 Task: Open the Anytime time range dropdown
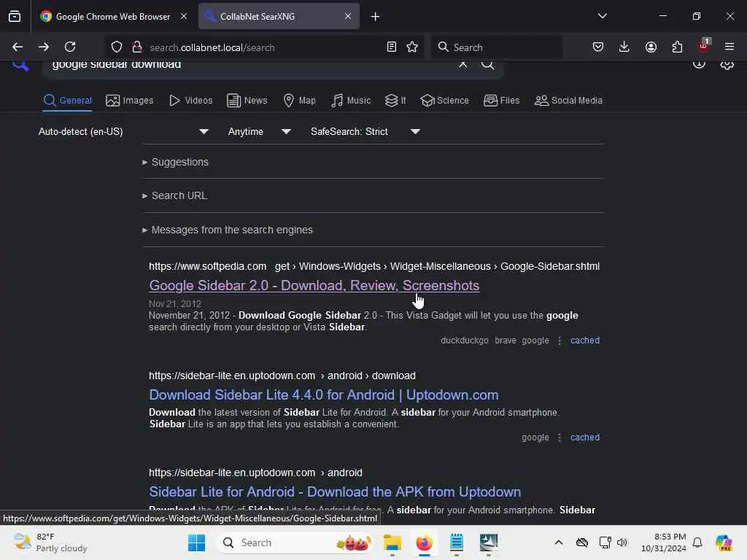[259, 131]
